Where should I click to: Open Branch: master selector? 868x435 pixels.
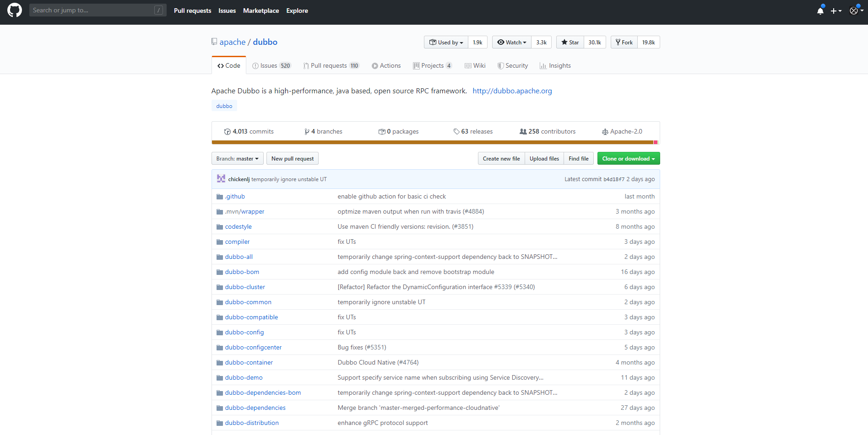coord(237,159)
